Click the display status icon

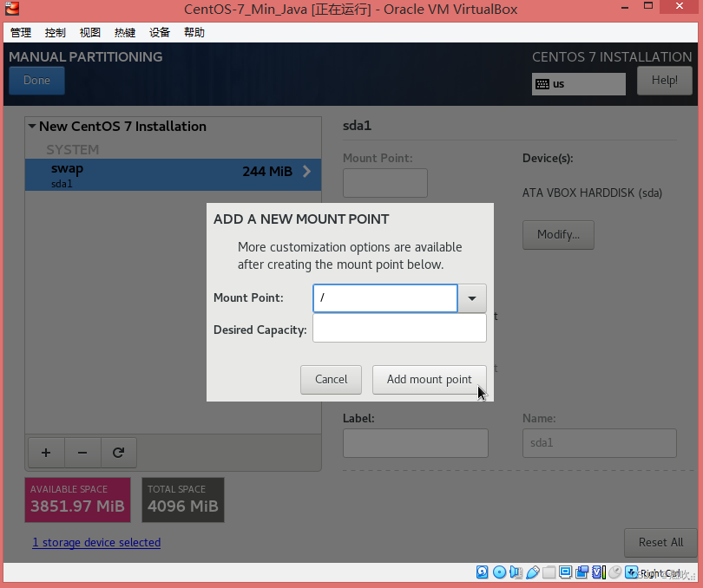point(565,572)
